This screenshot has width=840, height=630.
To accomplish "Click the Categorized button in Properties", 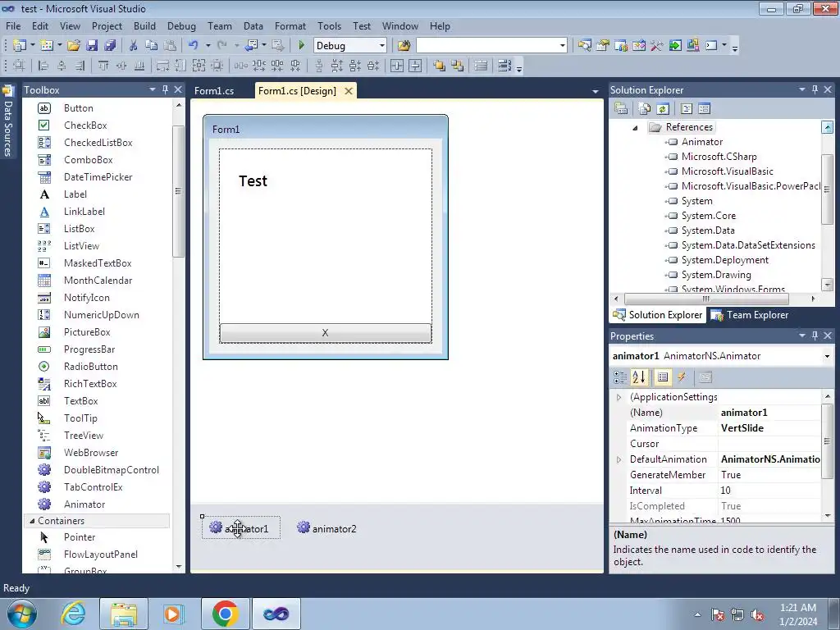I will 620,377.
